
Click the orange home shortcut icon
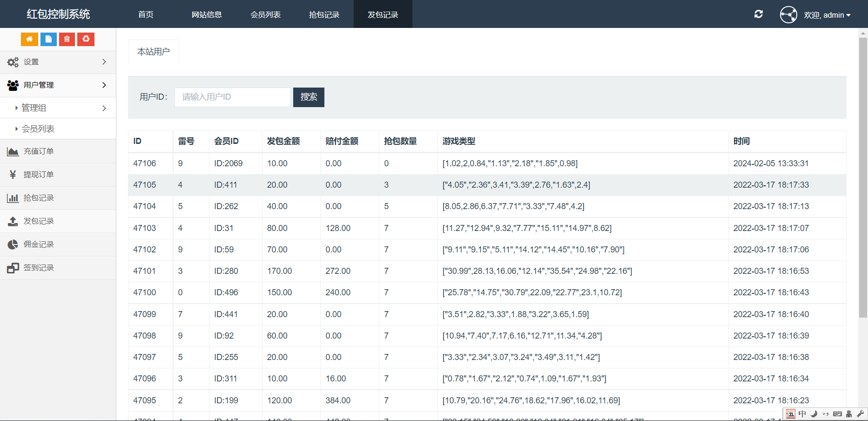[29, 39]
